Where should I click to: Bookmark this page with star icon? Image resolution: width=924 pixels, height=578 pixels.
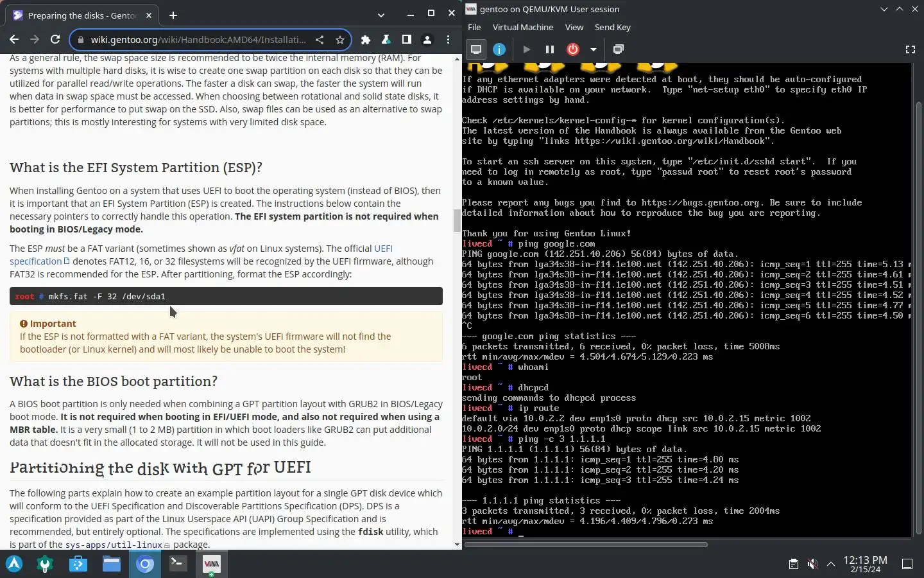(340, 40)
